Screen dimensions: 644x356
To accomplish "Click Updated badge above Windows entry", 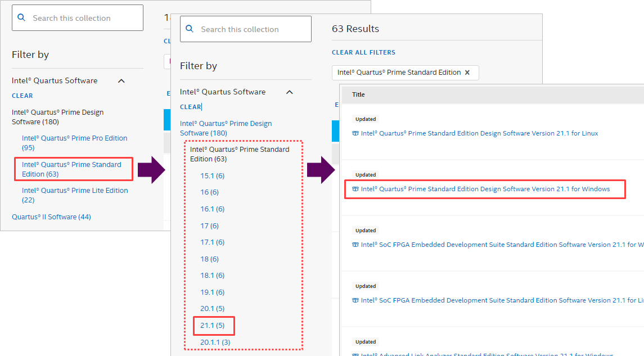I will click(366, 174).
